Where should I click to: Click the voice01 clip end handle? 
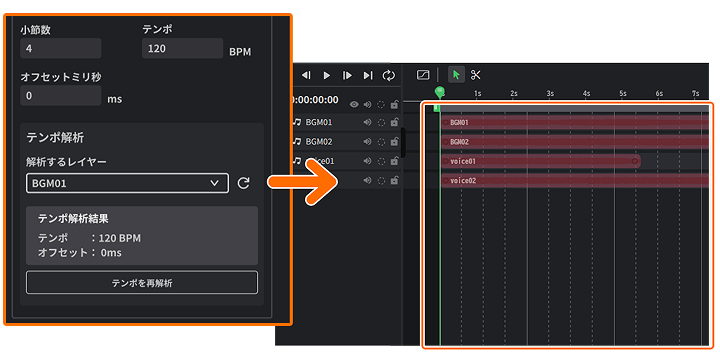635,161
